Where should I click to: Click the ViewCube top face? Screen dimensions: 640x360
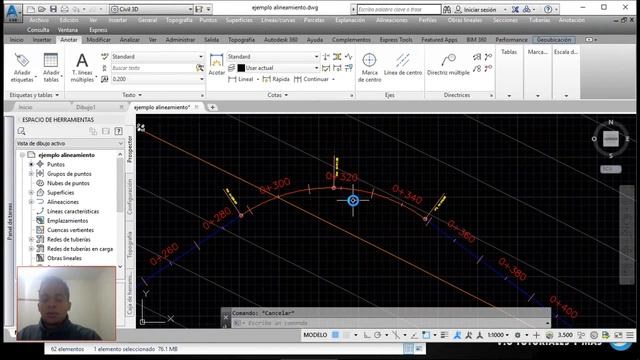pyautogui.click(x=610, y=139)
